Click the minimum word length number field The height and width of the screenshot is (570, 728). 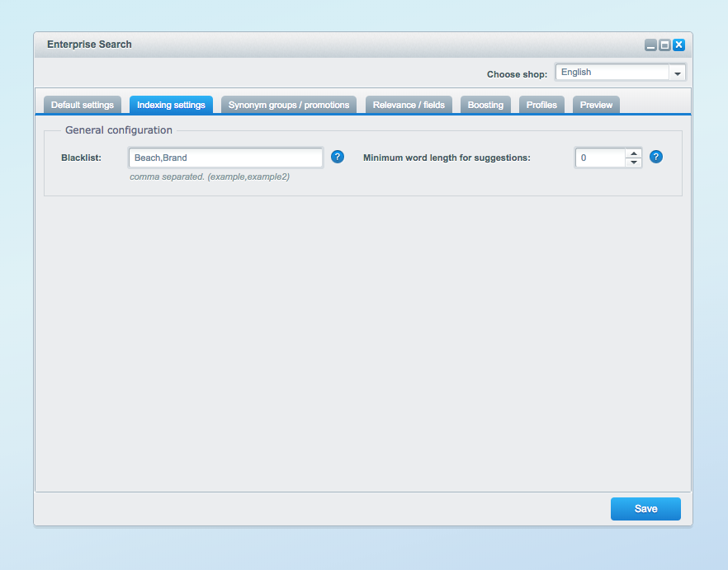[600, 158]
